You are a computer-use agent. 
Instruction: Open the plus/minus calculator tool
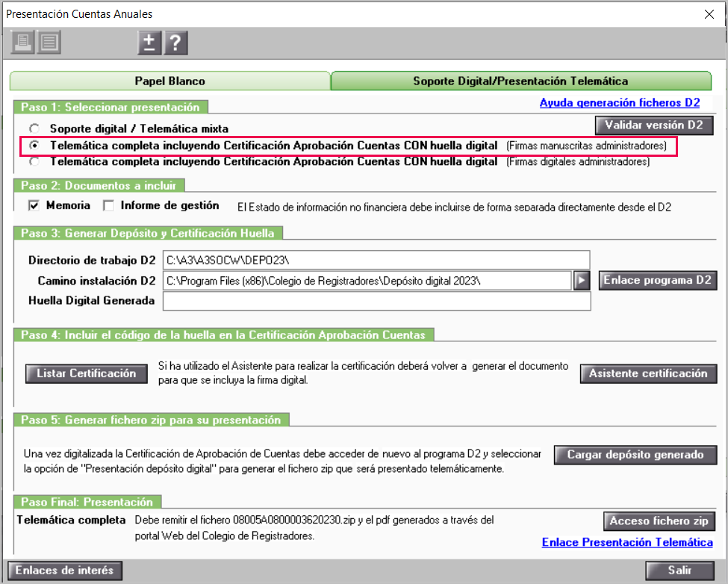149,43
